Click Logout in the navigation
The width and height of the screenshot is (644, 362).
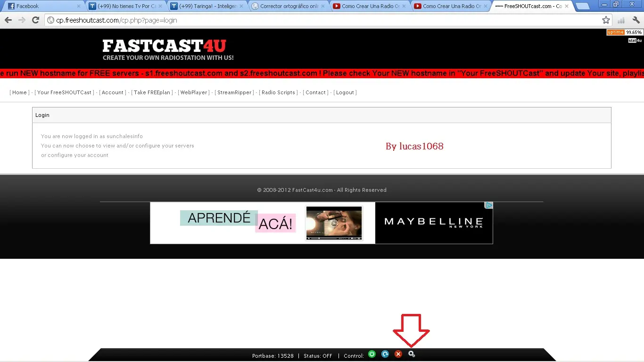point(345,92)
